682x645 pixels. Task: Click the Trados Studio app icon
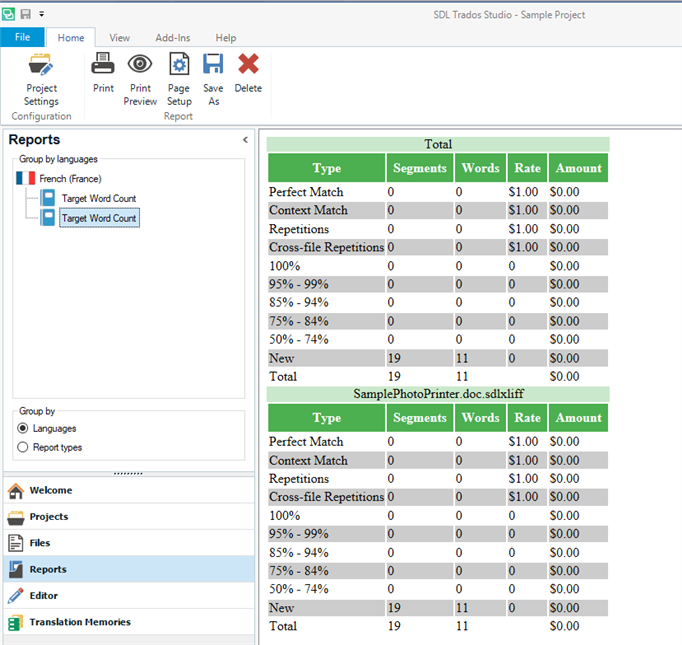8,14
